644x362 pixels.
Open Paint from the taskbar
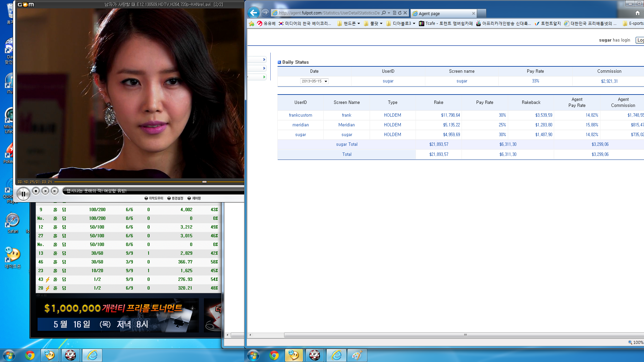[x=357, y=355]
